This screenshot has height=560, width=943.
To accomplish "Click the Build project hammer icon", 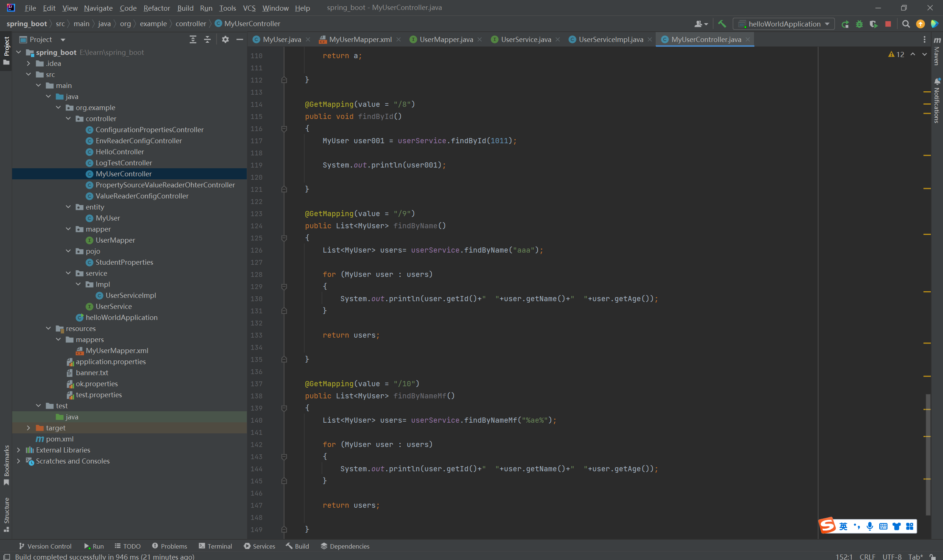I will 722,24.
